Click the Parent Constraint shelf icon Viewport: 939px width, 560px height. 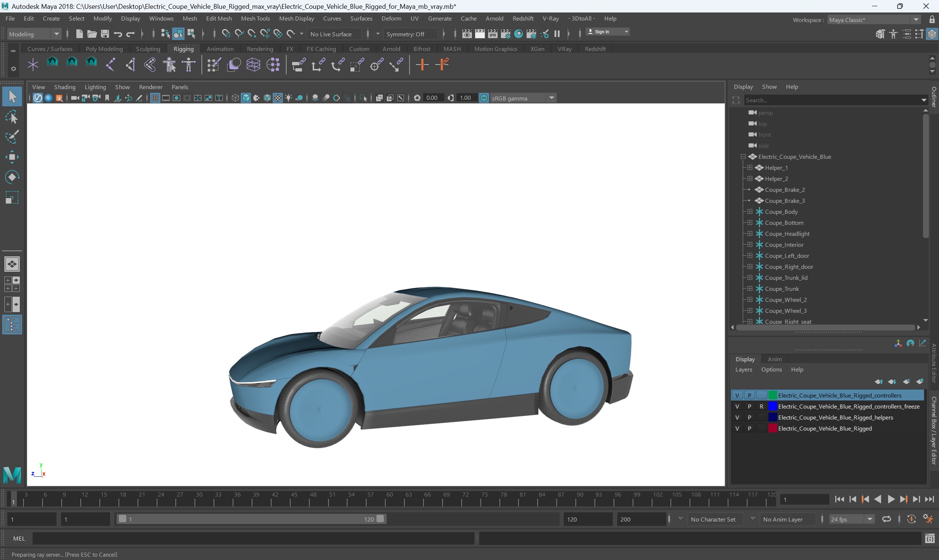click(x=299, y=65)
